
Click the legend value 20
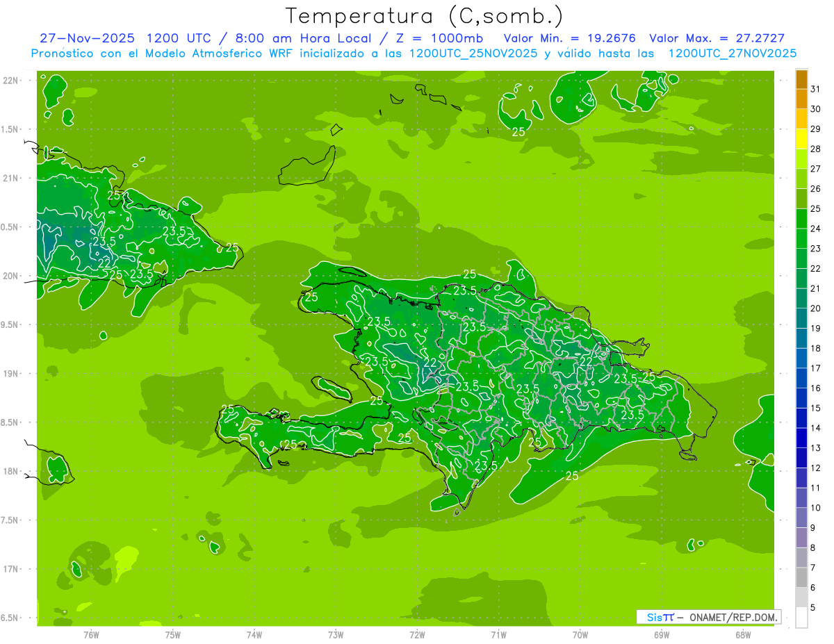[816, 308]
